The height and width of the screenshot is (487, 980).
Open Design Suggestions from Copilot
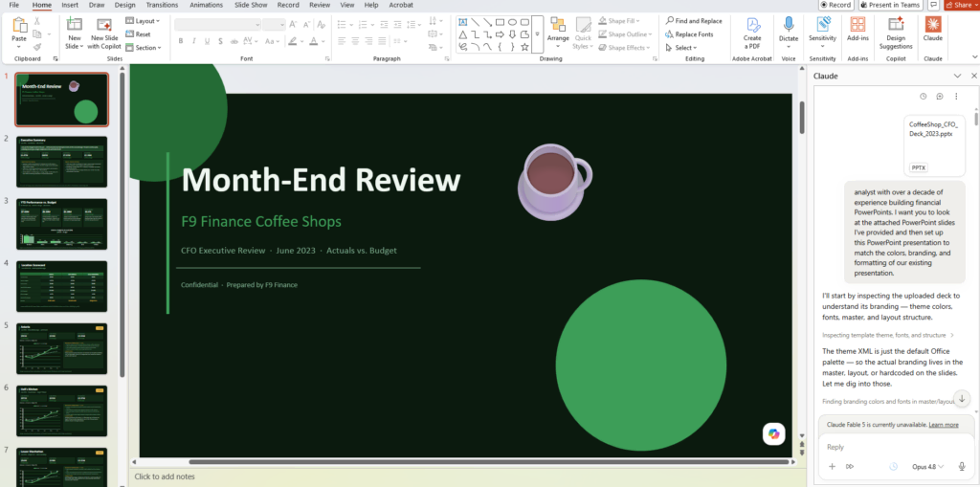tap(896, 33)
